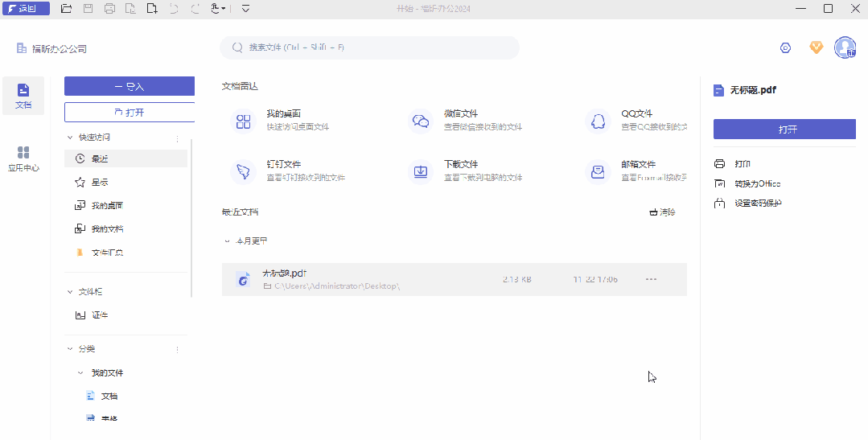Click the orange VIP diamond icon
Image resolution: width=868 pixels, height=440 pixels.
coord(816,48)
